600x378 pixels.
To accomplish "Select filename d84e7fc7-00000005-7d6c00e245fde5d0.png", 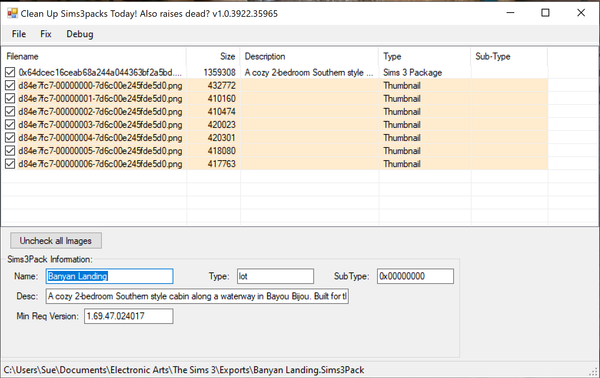I will tap(100, 151).
